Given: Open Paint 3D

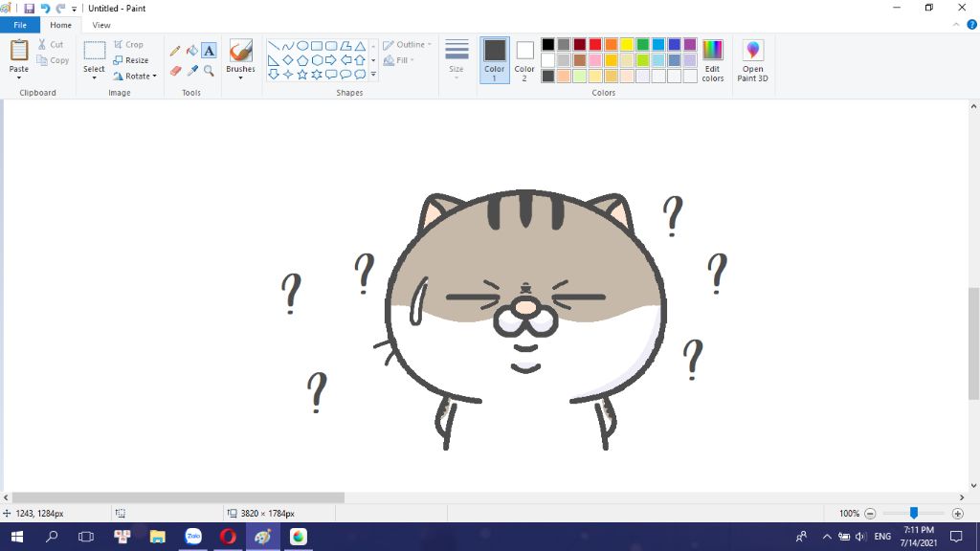Looking at the screenshot, I should click(752, 60).
